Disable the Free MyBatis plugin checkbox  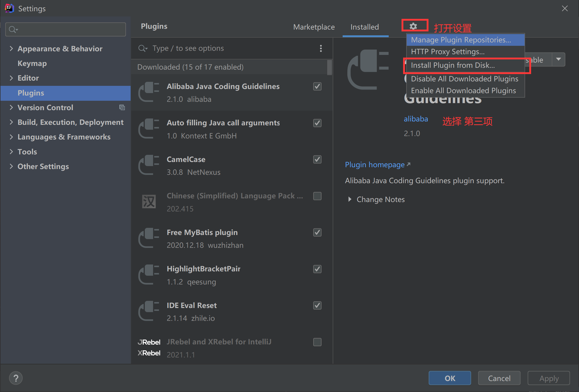click(317, 232)
